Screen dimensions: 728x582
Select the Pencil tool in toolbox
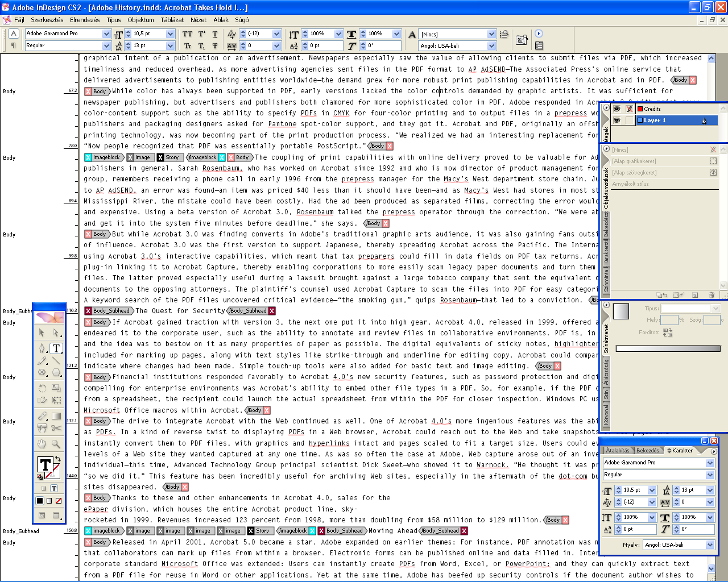point(42,360)
